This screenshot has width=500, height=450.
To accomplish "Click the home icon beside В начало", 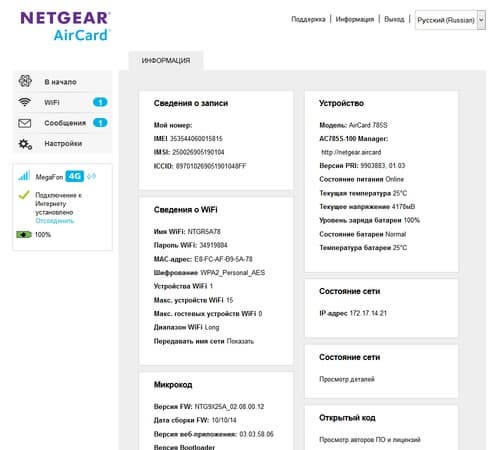I will click(25, 81).
